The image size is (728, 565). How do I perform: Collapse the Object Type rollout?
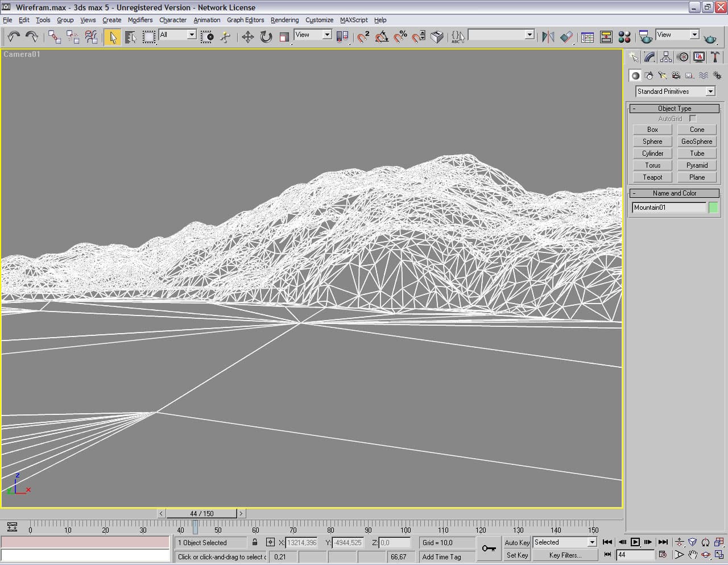674,108
